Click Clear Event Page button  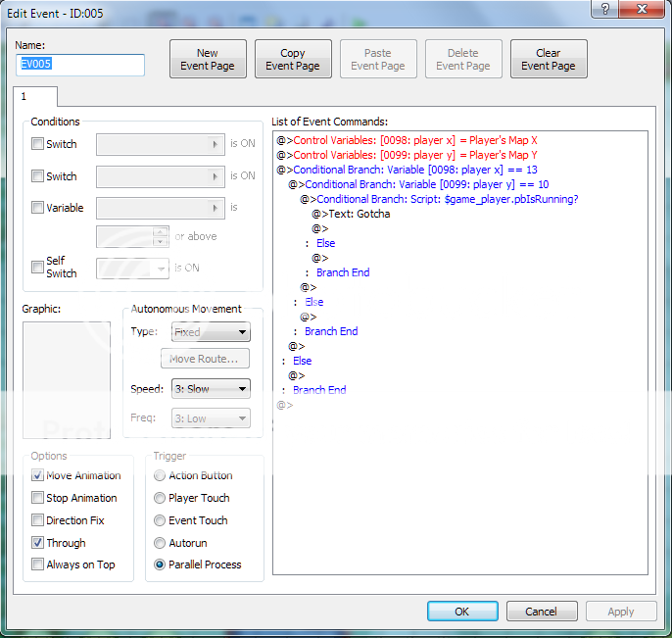(x=548, y=60)
